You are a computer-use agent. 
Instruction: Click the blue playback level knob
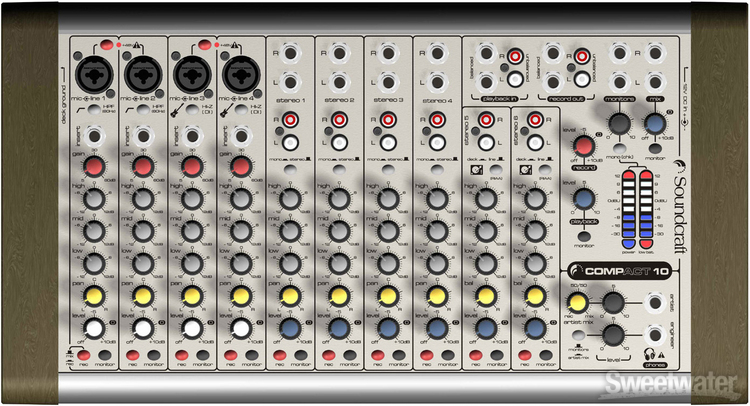[584, 199]
